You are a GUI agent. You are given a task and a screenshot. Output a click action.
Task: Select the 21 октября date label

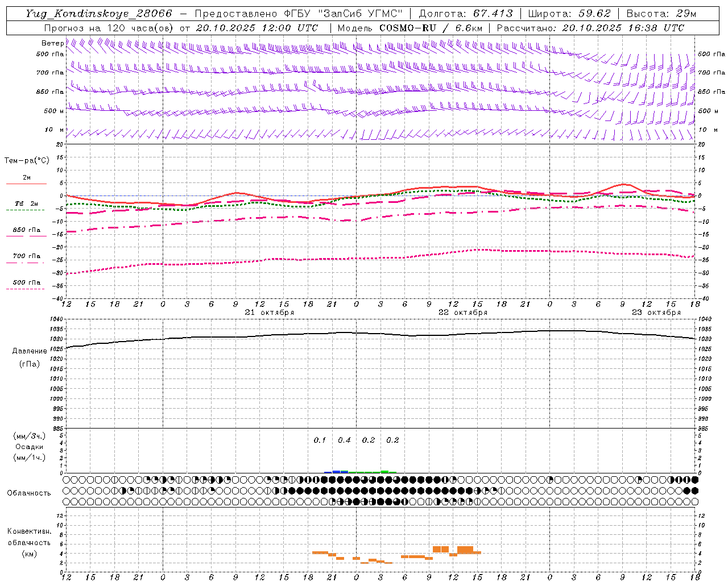point(270,312)
